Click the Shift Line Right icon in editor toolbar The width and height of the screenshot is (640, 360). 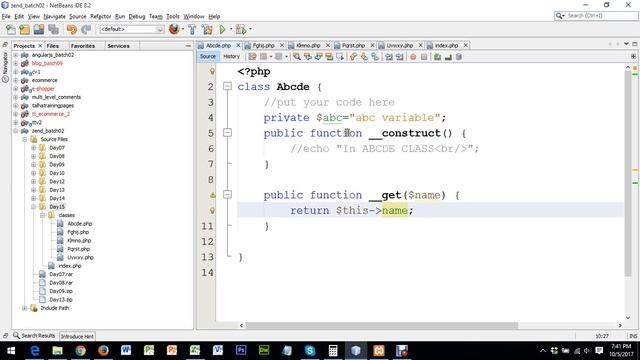(x=399, y=57)
